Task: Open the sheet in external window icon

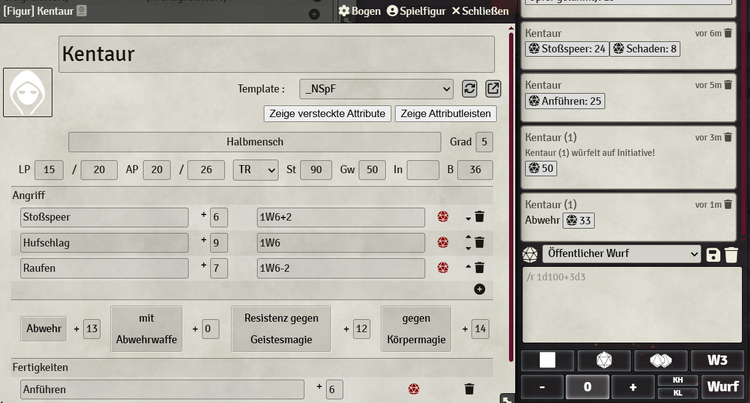Action: click(492, 89)
